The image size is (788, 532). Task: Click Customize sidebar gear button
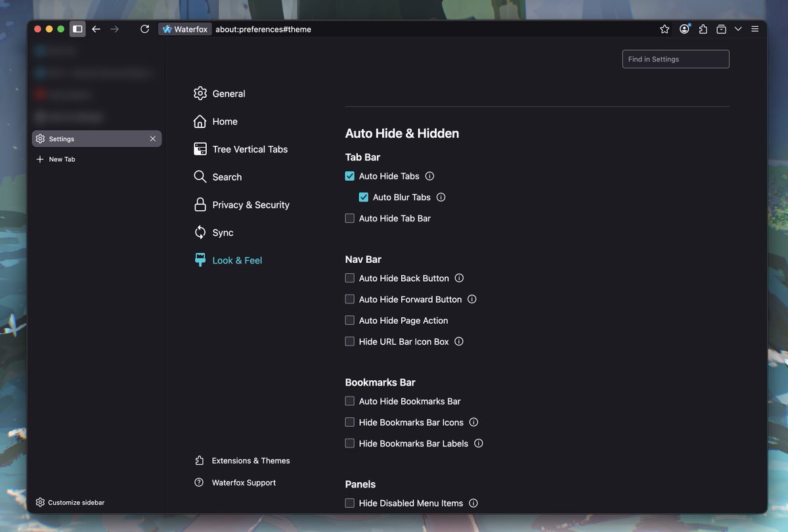[x=70, y=502]
